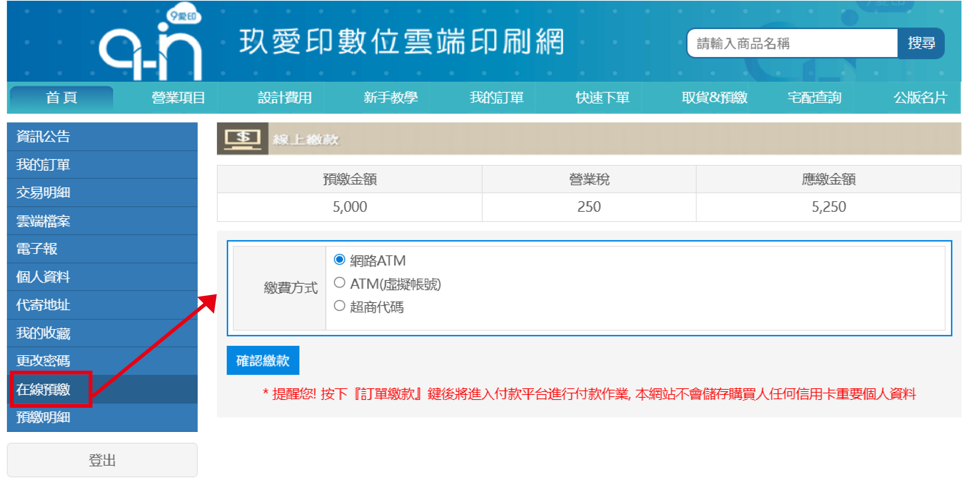The height and width of the screenshot is (490, 980).
Task: Open 雲端檔案 in the sidebar
Action: (102, 221)
